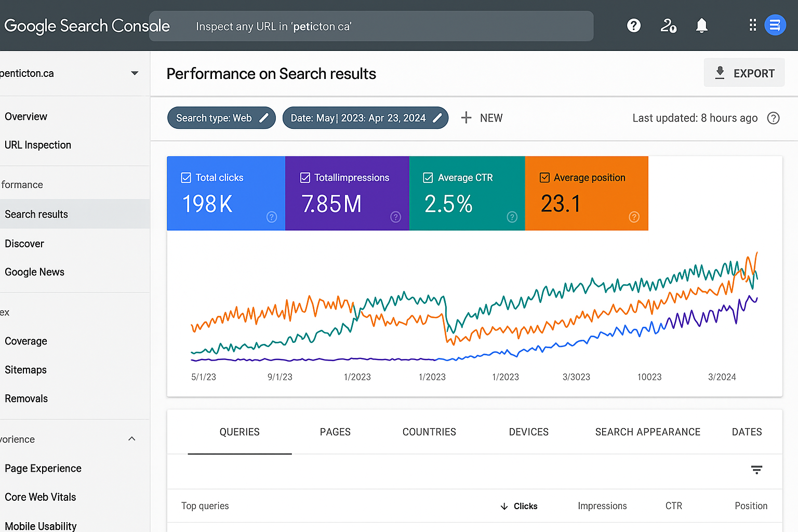Open the help question mark icon in header
Viewport: 798px width, 532px height.
coord(633,25)
